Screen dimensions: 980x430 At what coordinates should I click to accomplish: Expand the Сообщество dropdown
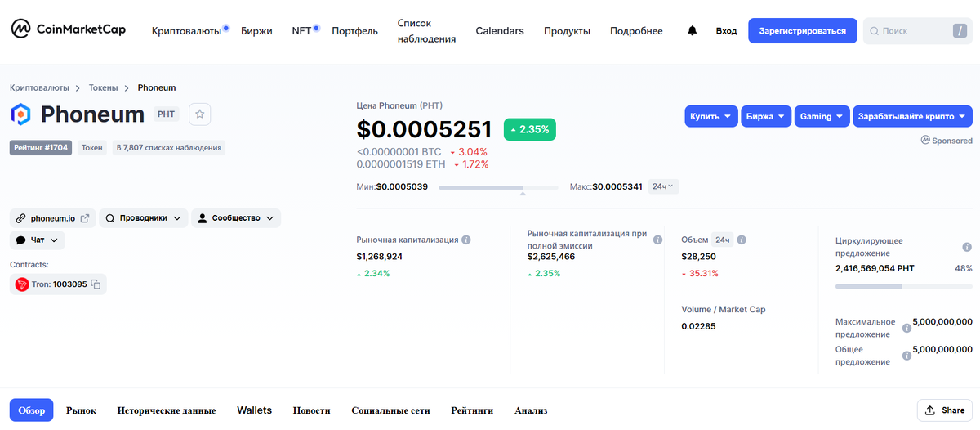236,218
